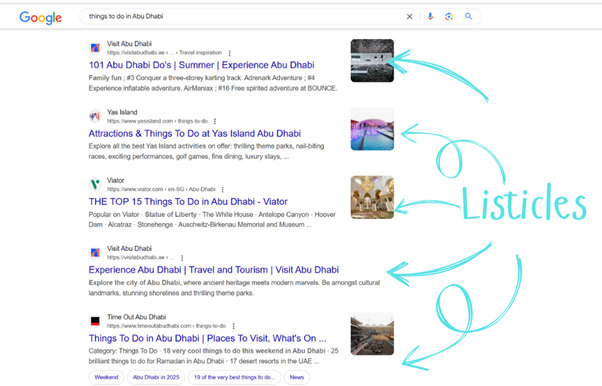Click the blue magnifier search icon
The image size is (602, 386).
tap(468, 16)
